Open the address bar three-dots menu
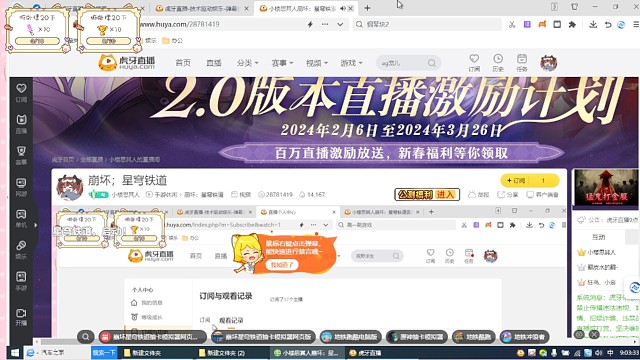 [x=325, y=24]
